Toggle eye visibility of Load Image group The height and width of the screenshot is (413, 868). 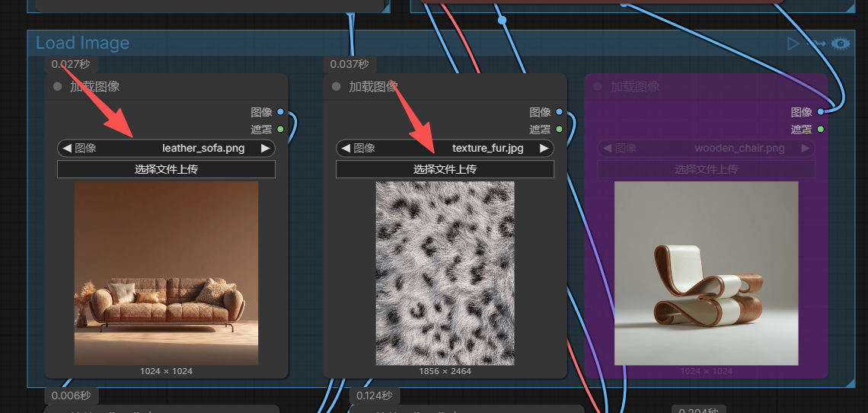[841, 43]
